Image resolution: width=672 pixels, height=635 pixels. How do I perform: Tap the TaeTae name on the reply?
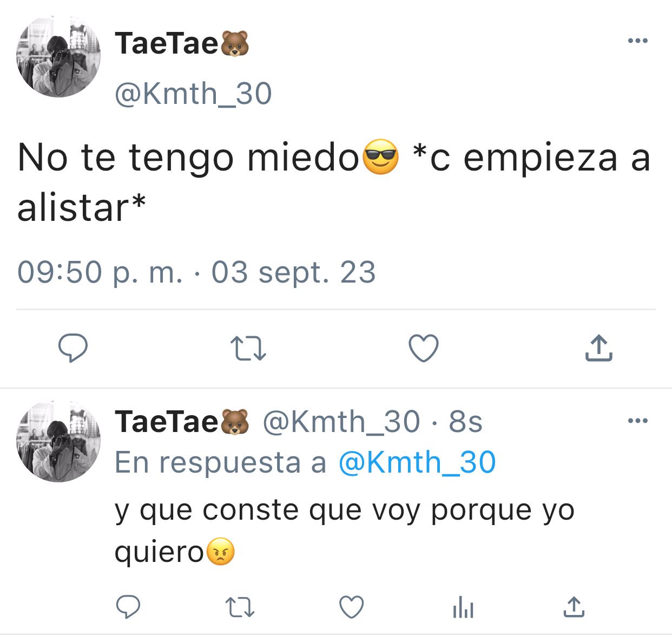point(182,422)
